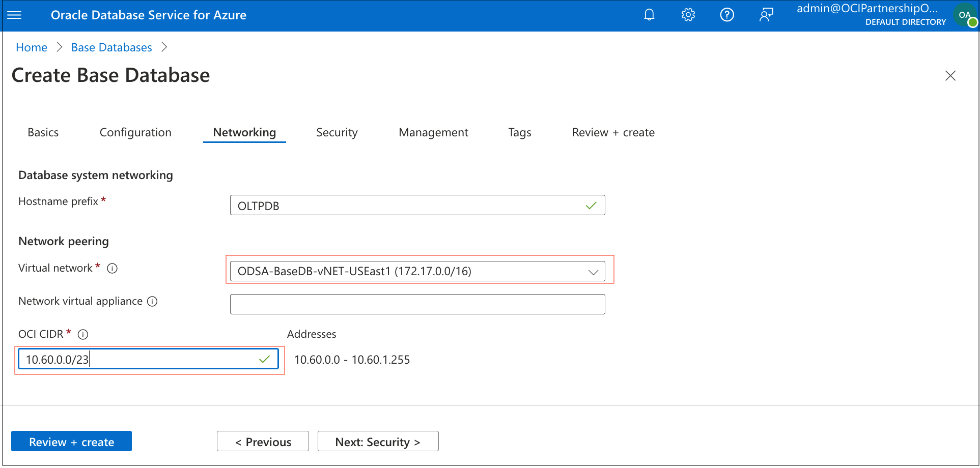Screen dimensions: 980x468
Task: Open the navigation hamburger menu
Action: (14, 15)
